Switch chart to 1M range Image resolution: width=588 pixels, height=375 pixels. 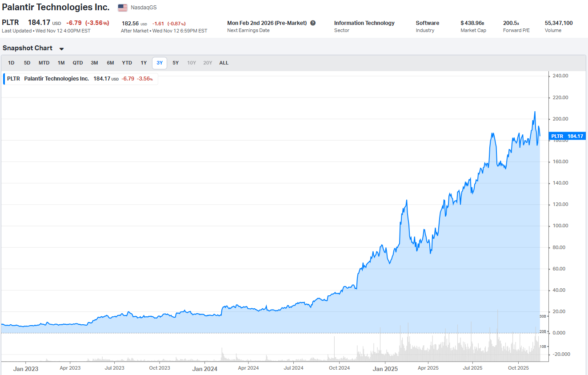tap(61, 63)
